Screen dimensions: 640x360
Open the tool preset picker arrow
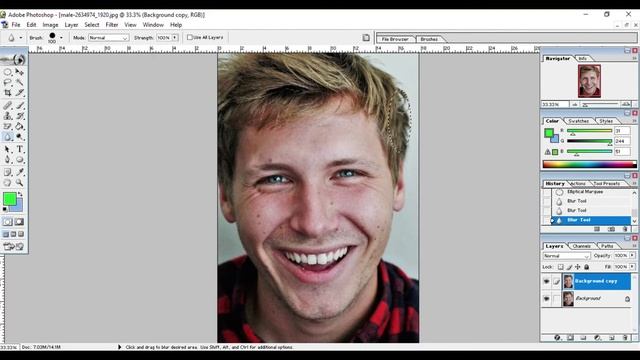coord(20,38)
